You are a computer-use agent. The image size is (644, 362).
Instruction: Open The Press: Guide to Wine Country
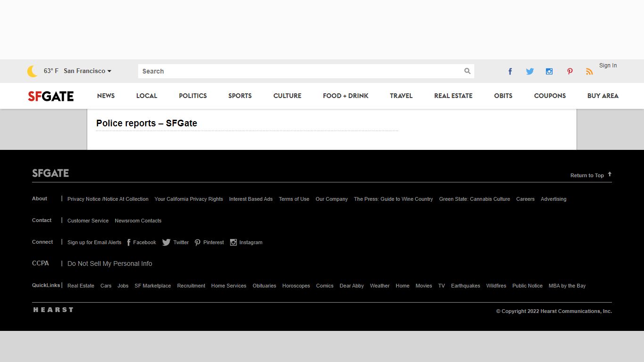point(393,199)
